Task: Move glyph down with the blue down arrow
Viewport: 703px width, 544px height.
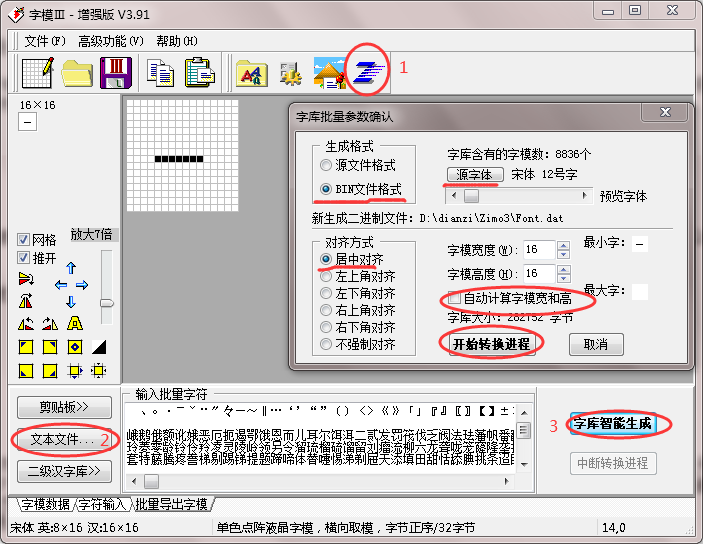Action: tap(71, 301)
